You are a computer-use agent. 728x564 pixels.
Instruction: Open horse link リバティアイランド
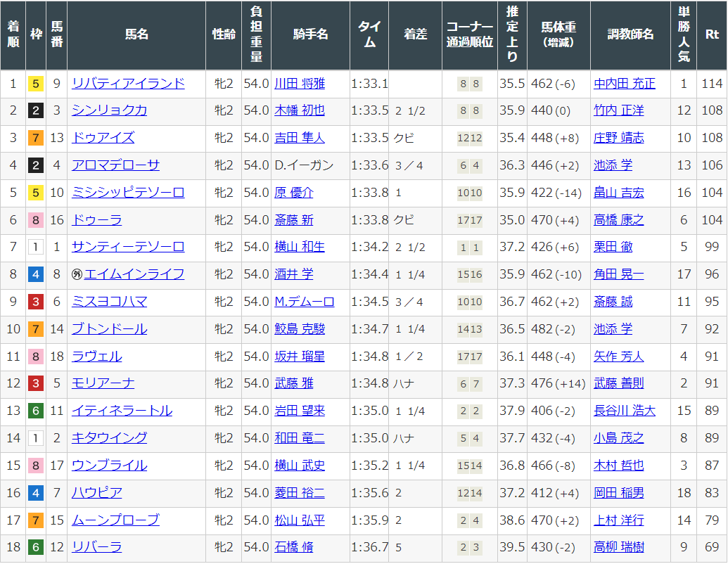128,84
